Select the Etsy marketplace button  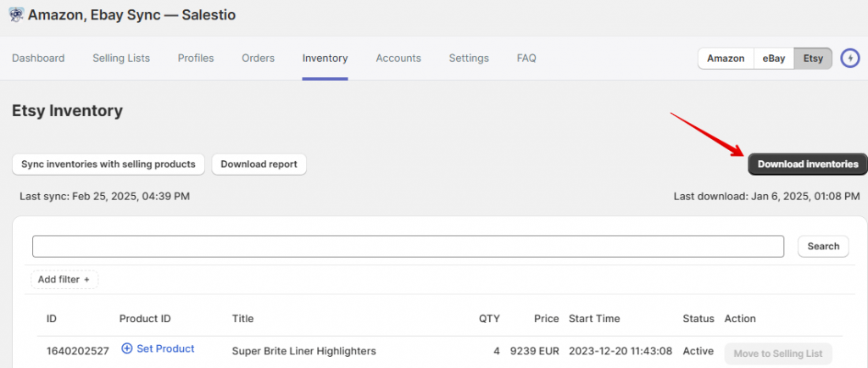point(813,59)
